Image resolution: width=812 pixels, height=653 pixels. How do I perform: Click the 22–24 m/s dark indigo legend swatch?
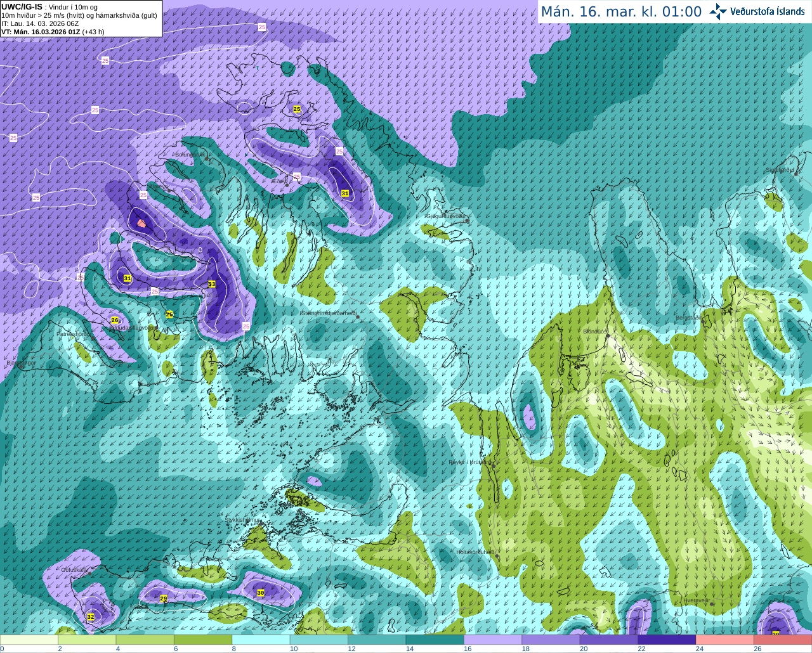667,640
